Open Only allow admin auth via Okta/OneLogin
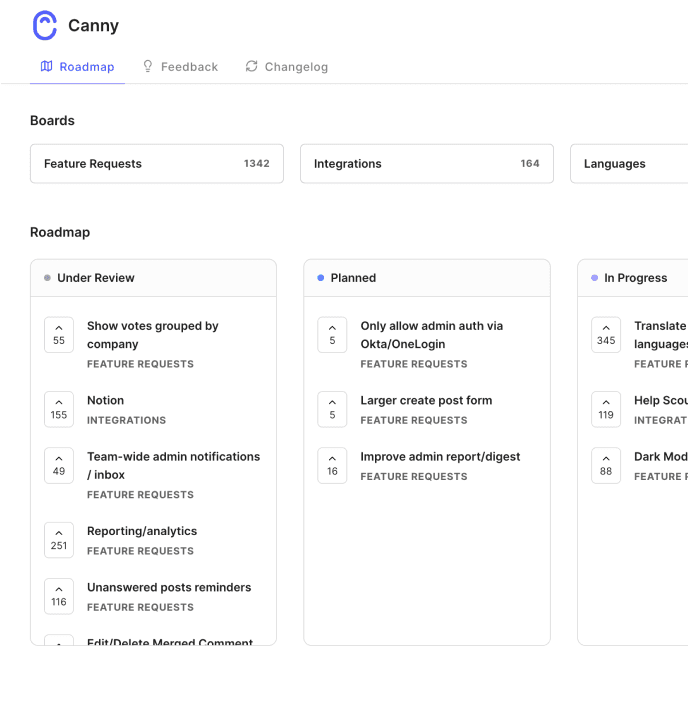Image resolution: width=688 pixels, height=714 pixels. pos(432,335)
